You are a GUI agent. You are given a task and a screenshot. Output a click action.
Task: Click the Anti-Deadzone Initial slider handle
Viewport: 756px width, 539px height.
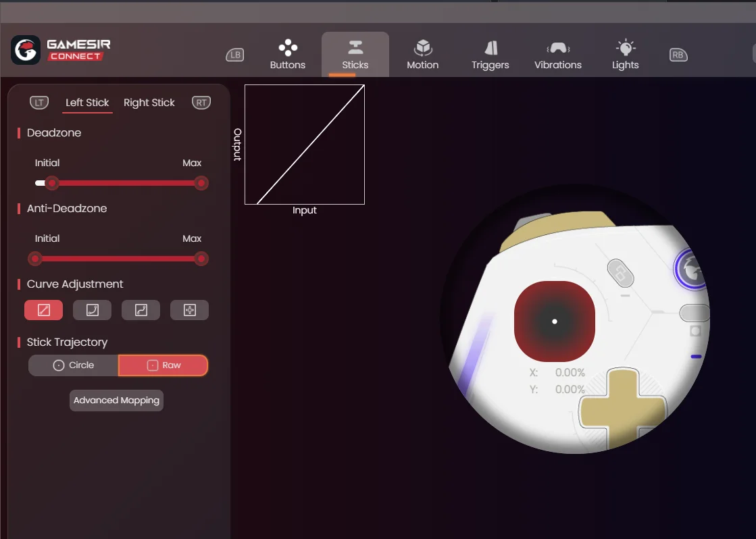tap(34, 259)
